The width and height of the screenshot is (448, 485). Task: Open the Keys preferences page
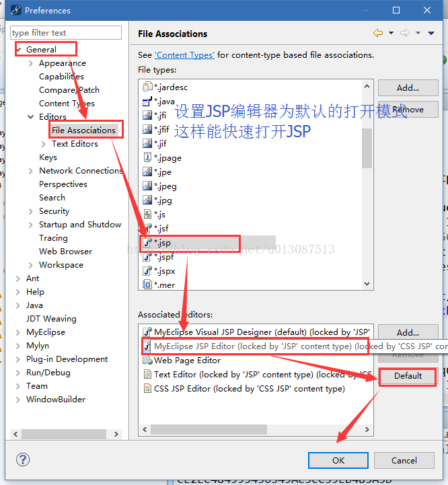tap(48, 157)
